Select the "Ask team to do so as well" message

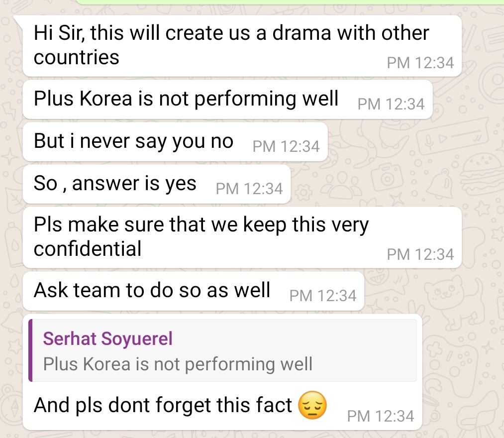[x=152, y=290]
